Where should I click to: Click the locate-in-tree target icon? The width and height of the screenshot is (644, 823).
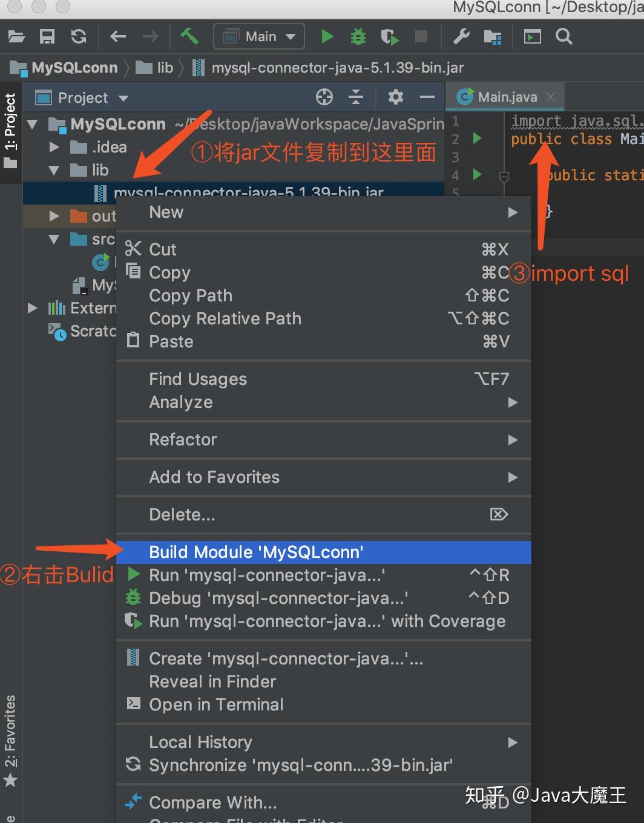click(x=324, y=97)
